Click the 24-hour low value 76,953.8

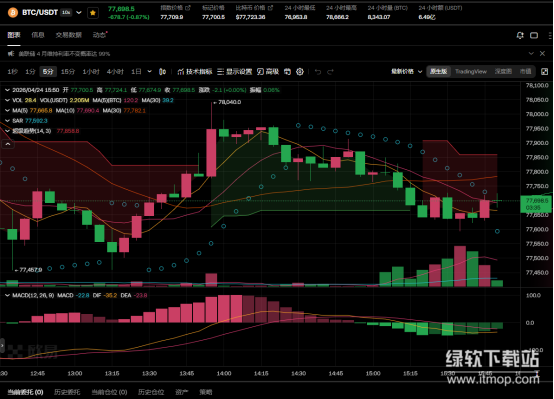coord(296,17)
